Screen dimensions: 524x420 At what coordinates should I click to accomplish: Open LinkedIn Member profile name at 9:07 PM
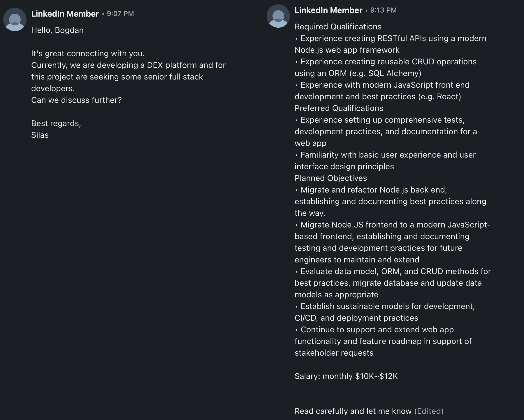[x=65, y=14]
